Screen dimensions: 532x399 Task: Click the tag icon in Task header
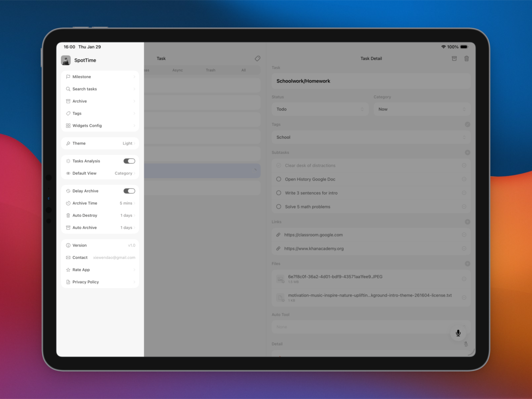pos(257,58)
